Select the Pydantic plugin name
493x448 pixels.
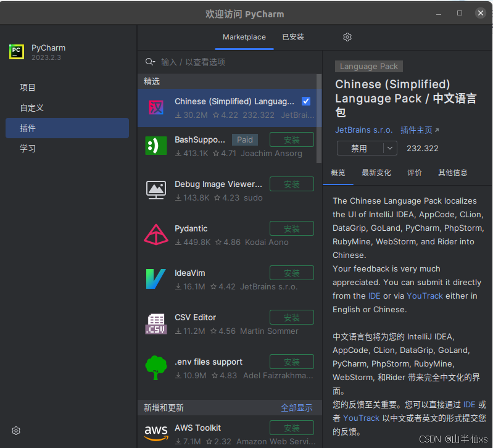tap(191, 228)
